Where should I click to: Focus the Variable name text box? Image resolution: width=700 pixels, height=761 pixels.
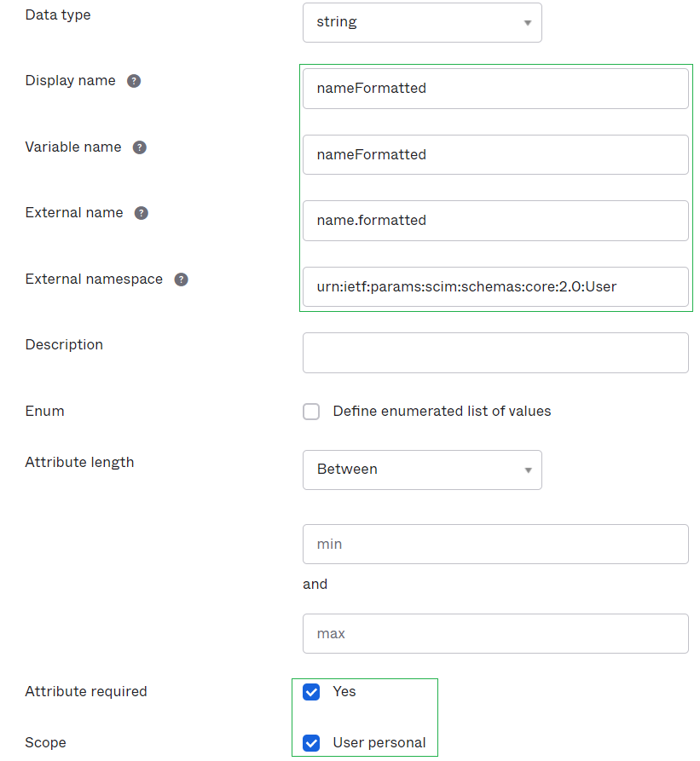pyautogui.click(x=495, y=155)
